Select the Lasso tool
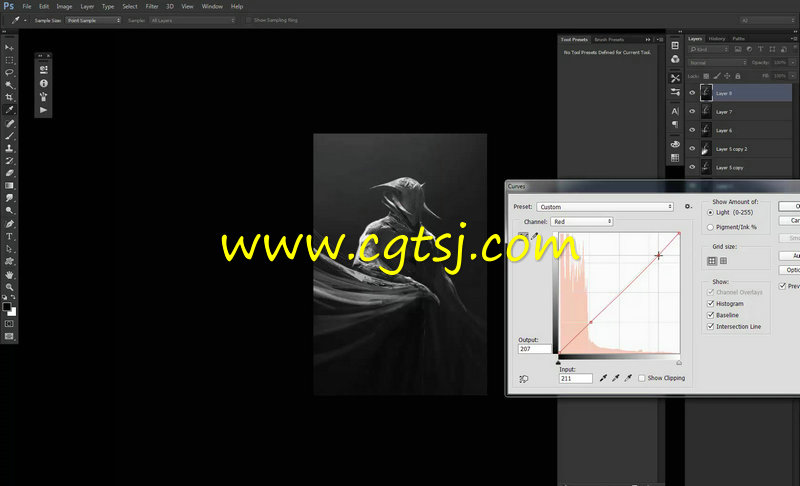Image resolution: width=800 pixels, height=486 pixels. (9, 72)
